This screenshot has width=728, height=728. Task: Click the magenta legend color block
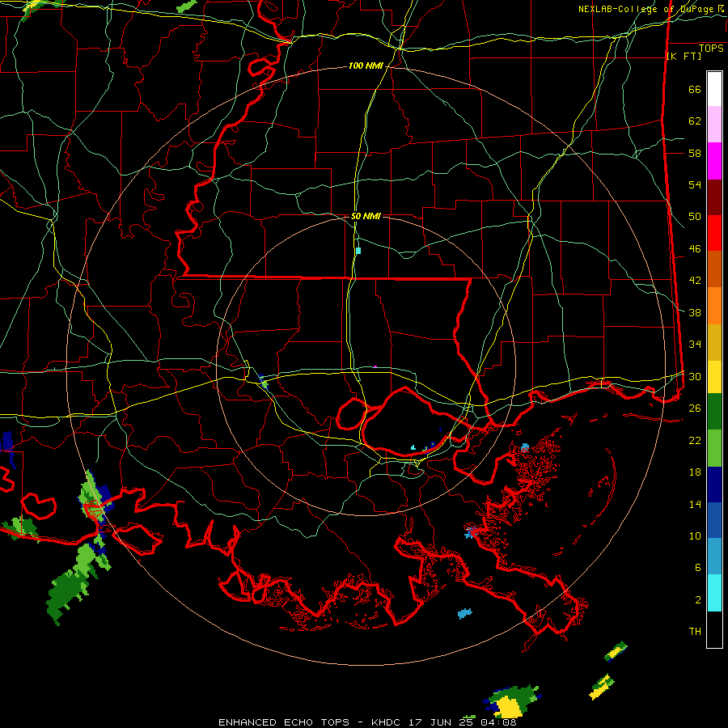pos(714,161)
